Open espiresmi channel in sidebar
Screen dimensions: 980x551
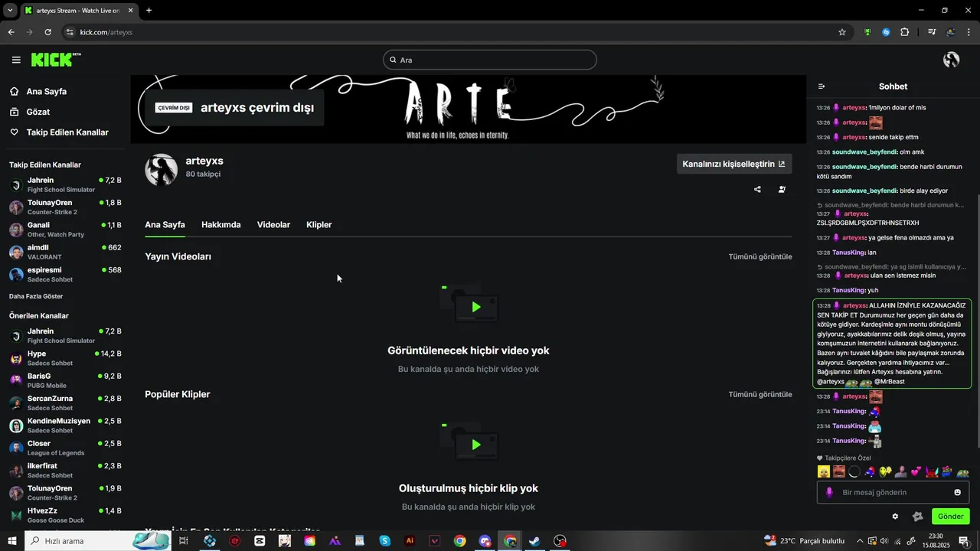pyautogui.click(x=65, y=274)
